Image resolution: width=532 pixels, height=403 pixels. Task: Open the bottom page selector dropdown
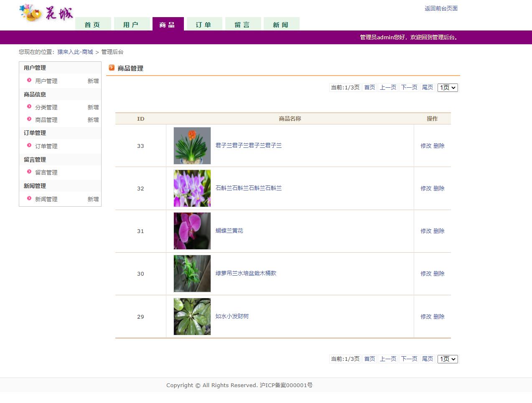[447, 359]
